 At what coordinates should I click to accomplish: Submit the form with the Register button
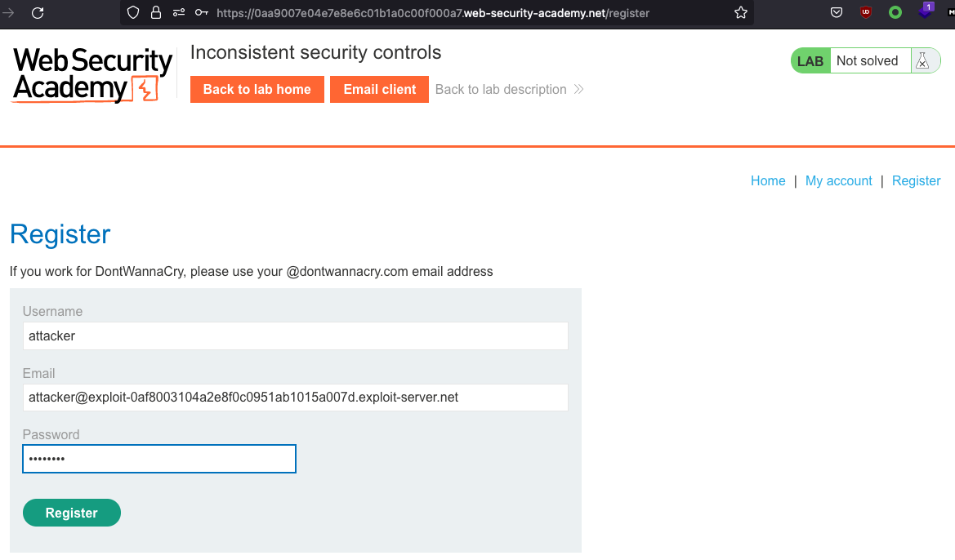click(x=72, y=513)
